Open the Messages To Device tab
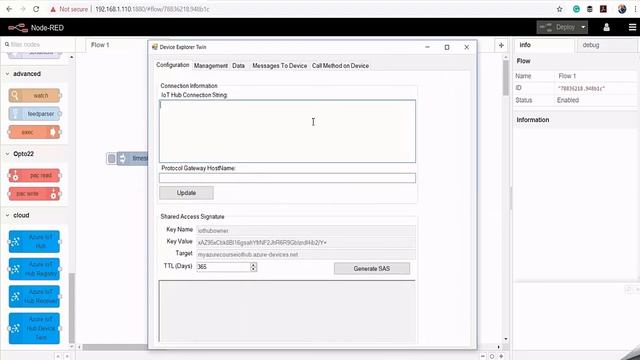This screenshot has height=360, width=640. [x=280, y=66]
